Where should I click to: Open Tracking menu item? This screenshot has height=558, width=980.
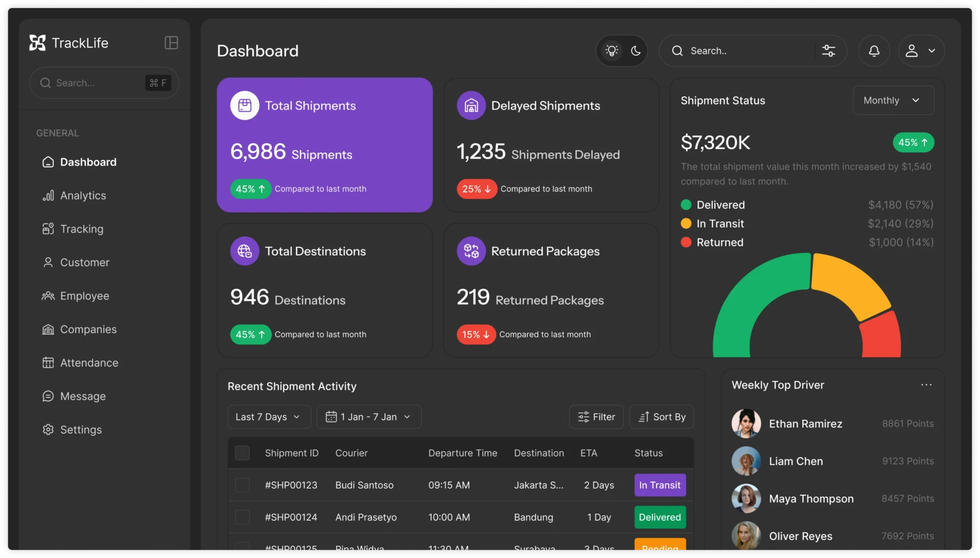click(82, 229)
